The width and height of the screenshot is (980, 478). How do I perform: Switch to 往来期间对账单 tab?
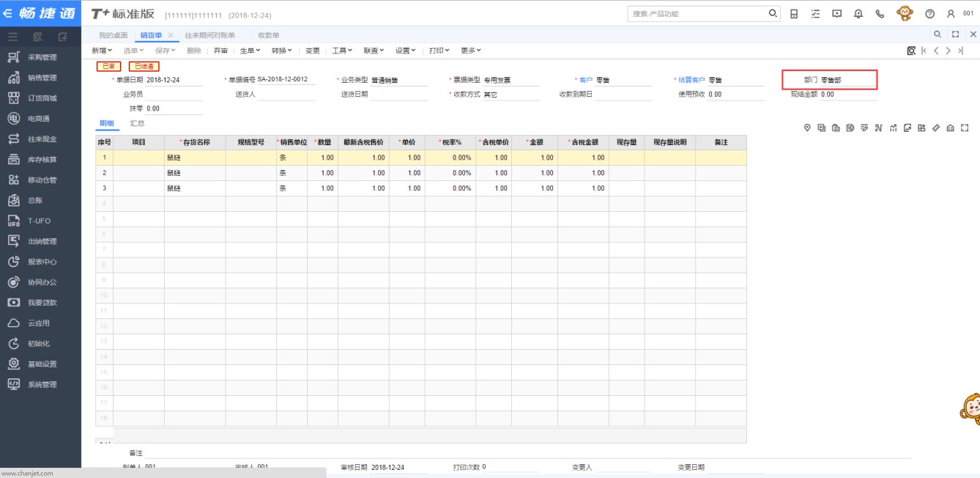[210, 35]
